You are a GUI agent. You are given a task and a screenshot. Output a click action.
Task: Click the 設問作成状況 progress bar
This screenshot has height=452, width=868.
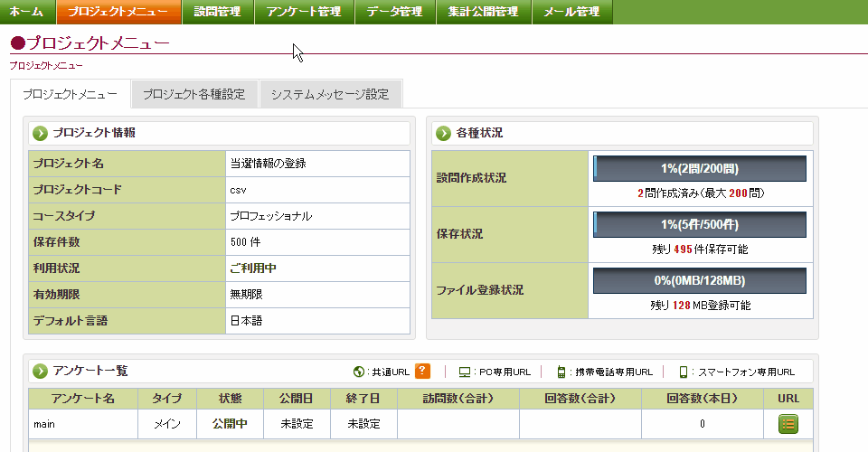[x=700, y=168]
